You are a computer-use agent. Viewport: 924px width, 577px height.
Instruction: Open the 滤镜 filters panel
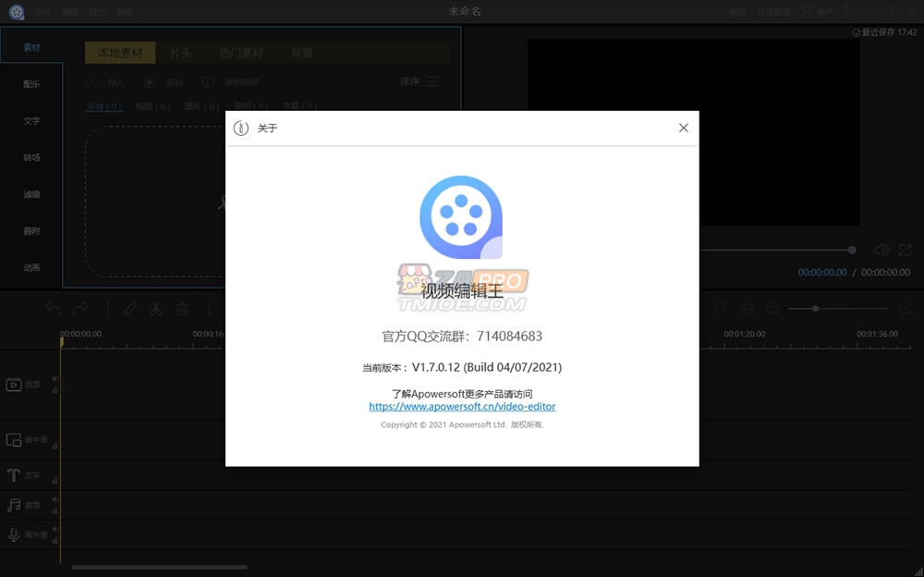point(30,194)
